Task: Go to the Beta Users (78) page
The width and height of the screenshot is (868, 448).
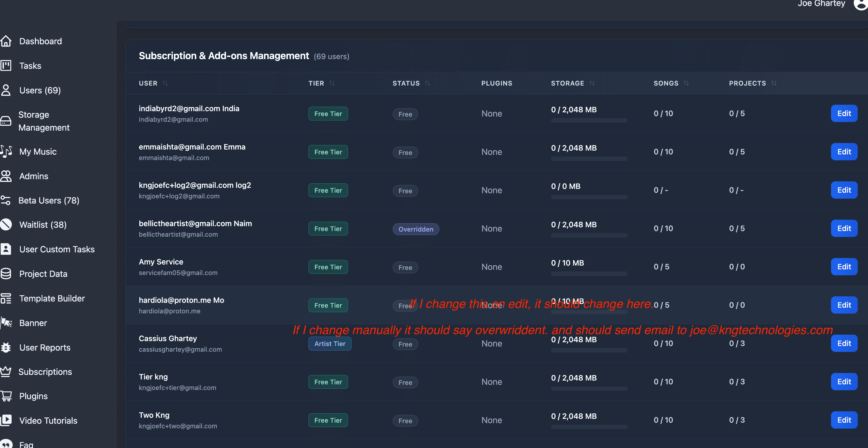Action: click(x=49, y=201)
